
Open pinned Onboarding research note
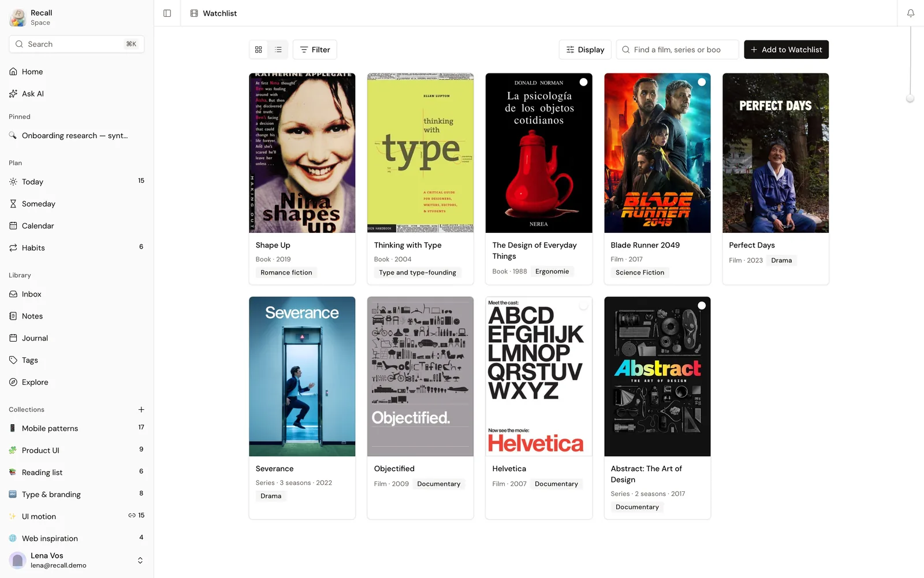[x=77, y=135]
